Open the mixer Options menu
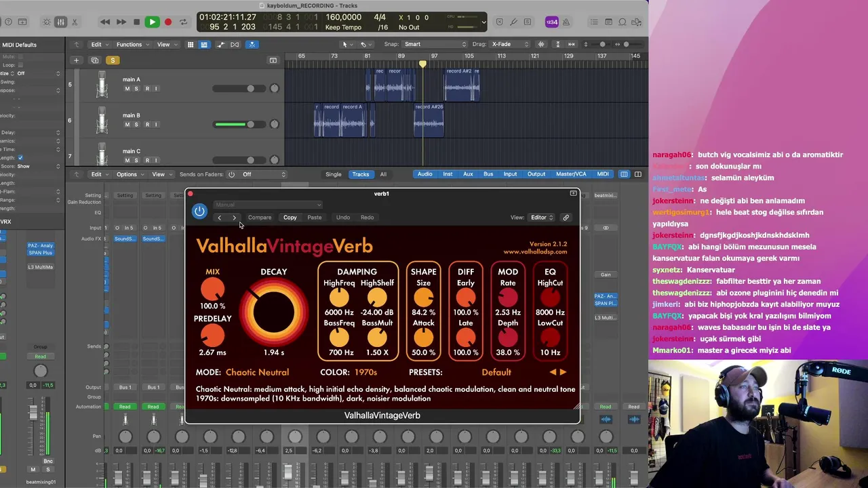Viewport: 868px width, 488px height. point(130,174)
